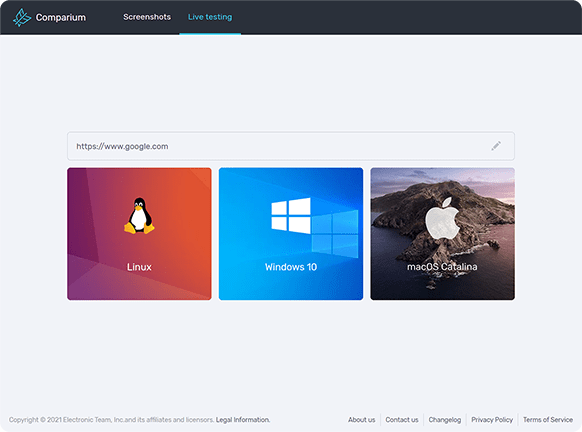Select the macOS Catalina card label
This screenshot has height=432, width=582.
click(x=442, y=267)
